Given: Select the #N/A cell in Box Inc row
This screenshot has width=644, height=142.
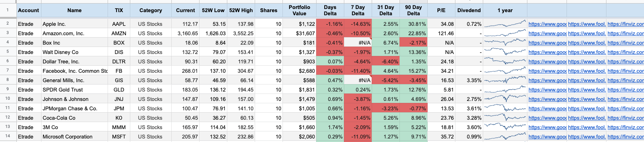Looking at the screenshot, I should tap(358, 43).
